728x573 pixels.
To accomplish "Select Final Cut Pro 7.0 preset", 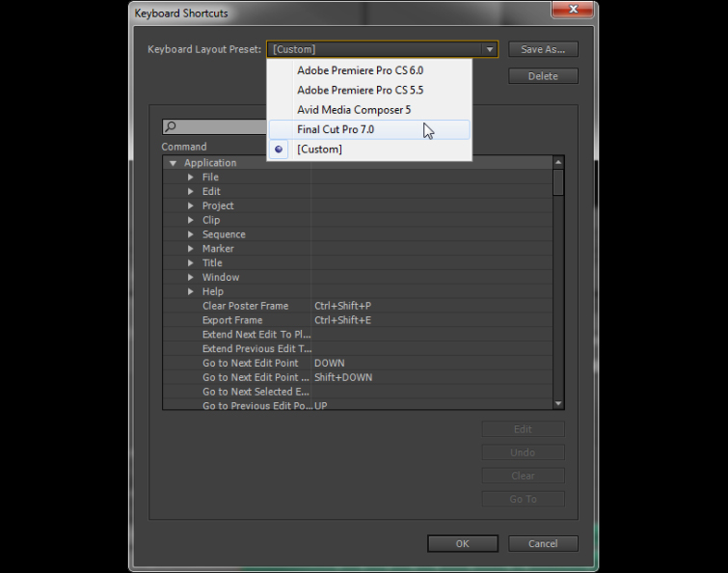I will click(369, 129).
